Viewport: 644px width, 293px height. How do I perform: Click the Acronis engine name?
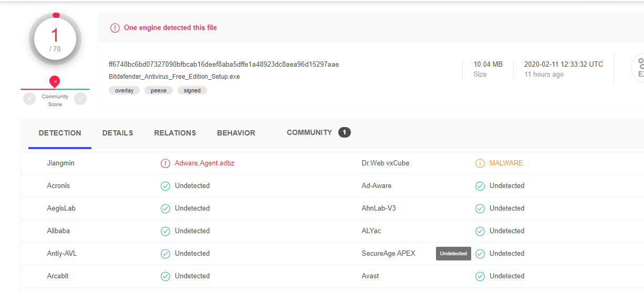point(58,186)
